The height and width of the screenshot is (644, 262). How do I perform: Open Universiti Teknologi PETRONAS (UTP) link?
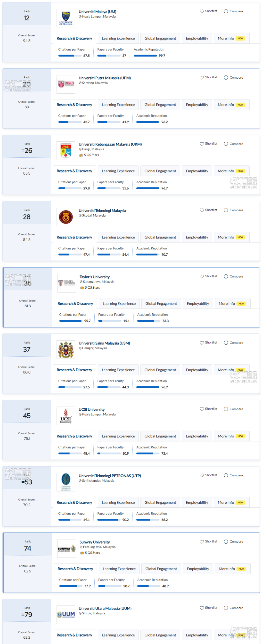[x=110, y=475]
